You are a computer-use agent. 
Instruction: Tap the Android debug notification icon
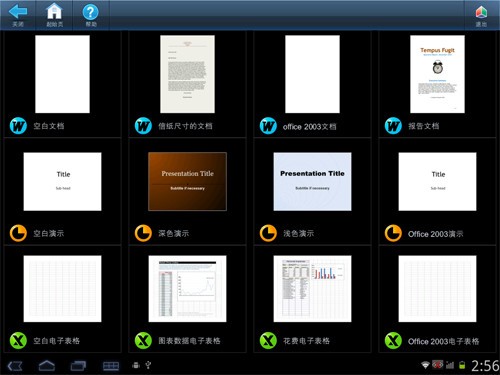tap(136, 365)
